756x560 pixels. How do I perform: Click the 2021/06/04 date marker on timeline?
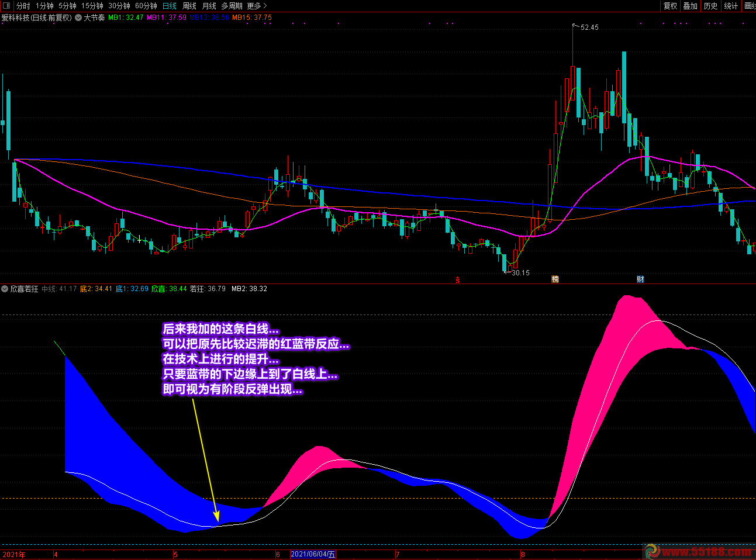313,554
